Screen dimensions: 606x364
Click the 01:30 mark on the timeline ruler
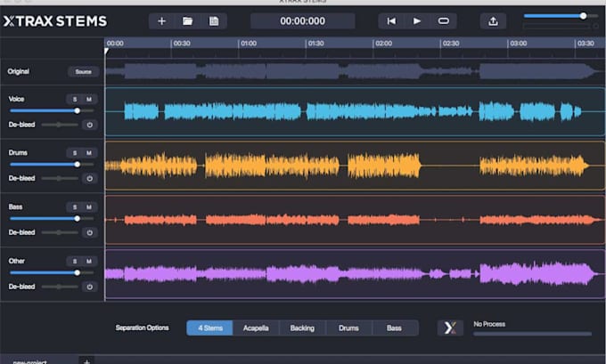[316, 44]
